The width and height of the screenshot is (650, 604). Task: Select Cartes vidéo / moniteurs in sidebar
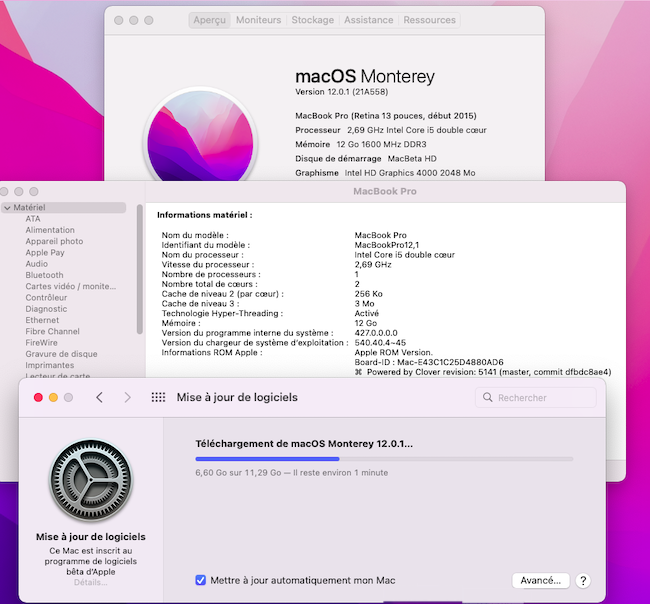click(x=70, y=286)
